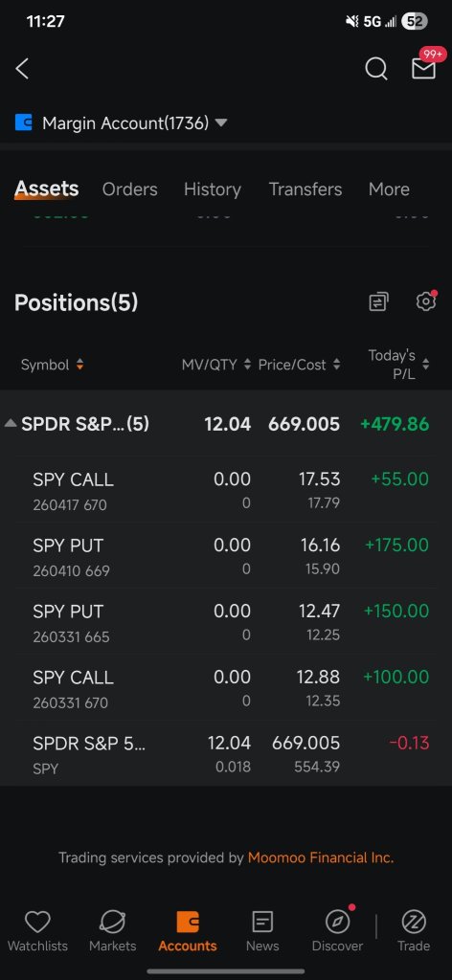452x980 pixels.
Task: Open the search magnifier icon
Action: [375, 69]
